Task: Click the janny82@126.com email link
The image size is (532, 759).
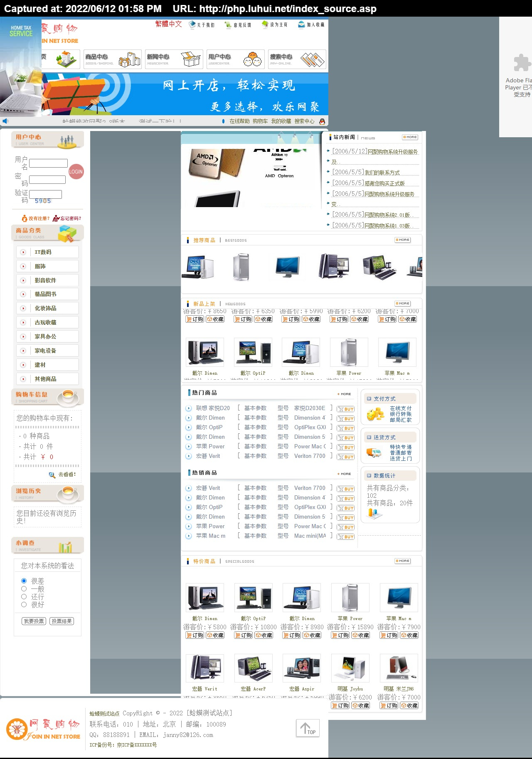Action: coord(188,735)
